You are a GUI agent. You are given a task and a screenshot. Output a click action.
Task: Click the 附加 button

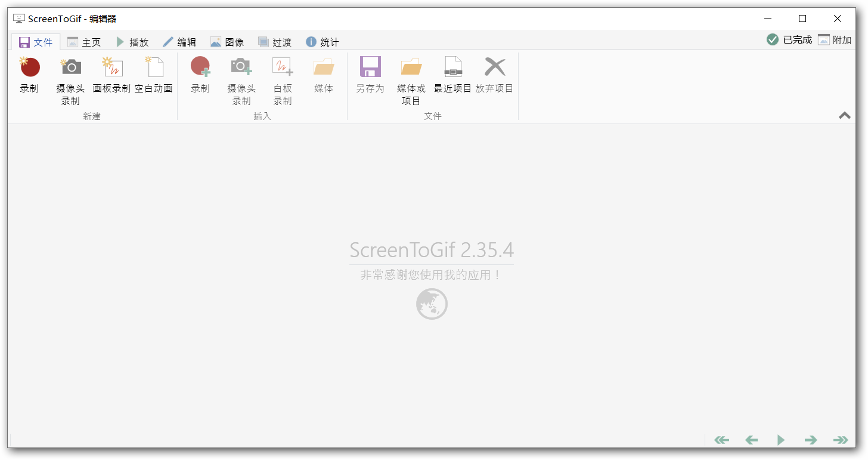(x=835, y=40)
